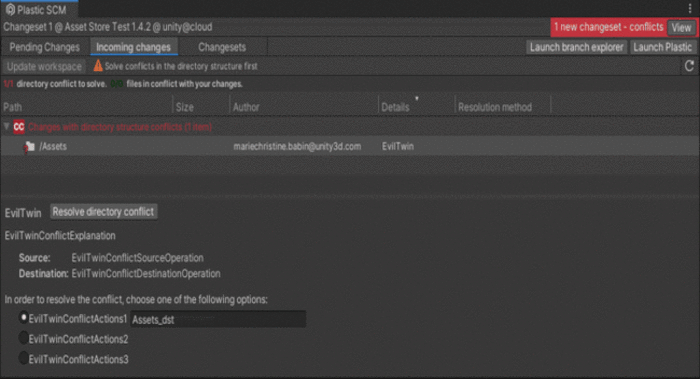Open the three-dot options menu

click(x=690, y=8)
